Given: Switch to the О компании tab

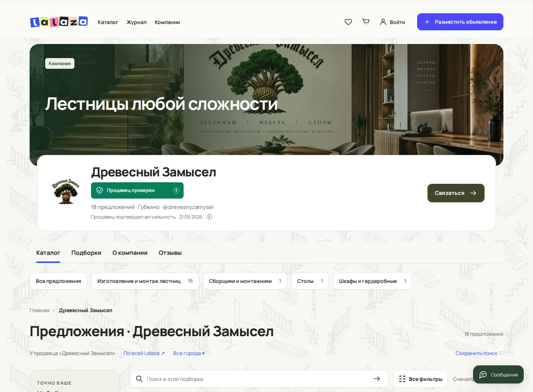Looking at the screenshot, I should click(x=130, y=253).
